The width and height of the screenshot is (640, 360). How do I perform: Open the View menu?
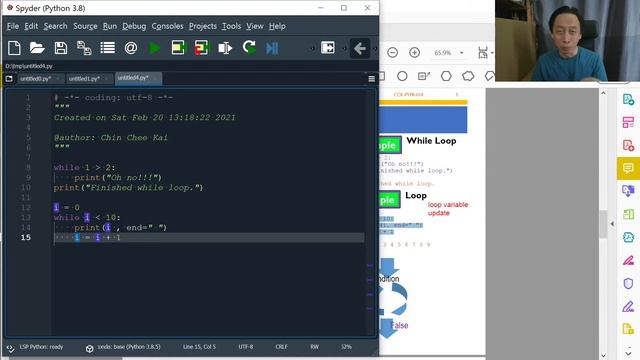click(x=255, y=26)
